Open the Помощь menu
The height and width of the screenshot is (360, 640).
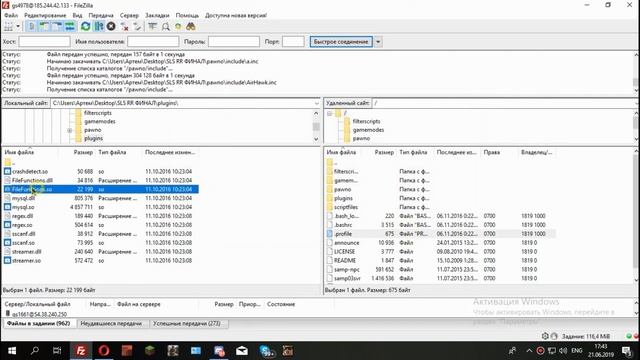tap(187, 15)
